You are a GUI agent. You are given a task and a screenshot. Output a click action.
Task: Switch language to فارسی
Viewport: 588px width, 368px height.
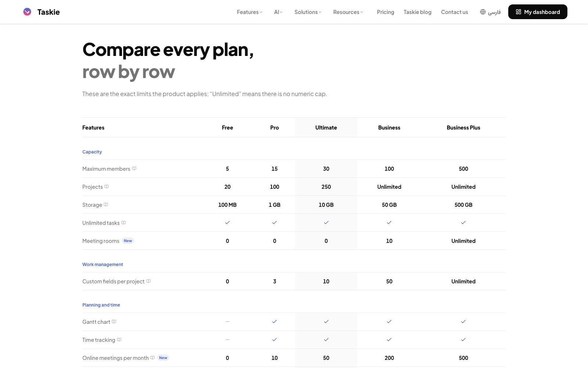click(x=494, y=12)
